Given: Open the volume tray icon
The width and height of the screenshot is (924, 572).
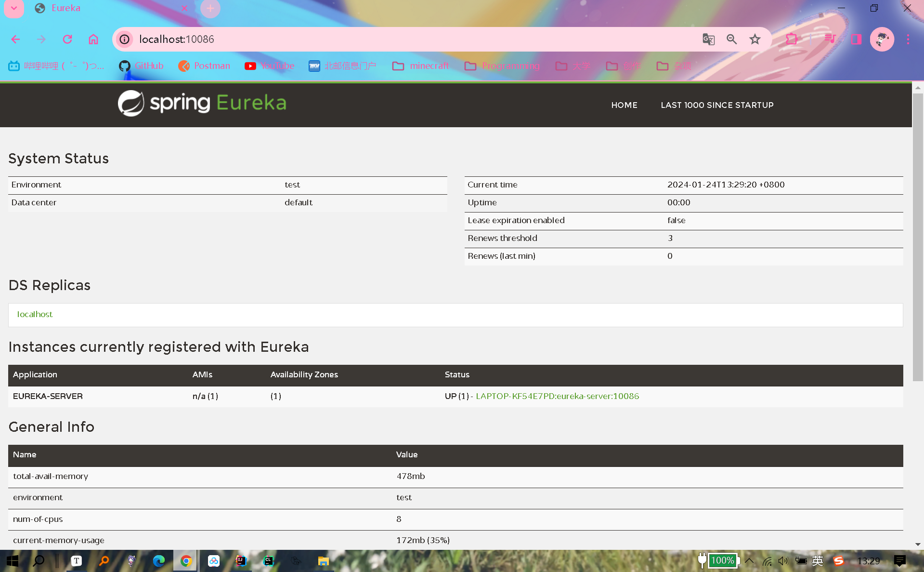Looking at the screenshot, I should click(x=783, y=561).
